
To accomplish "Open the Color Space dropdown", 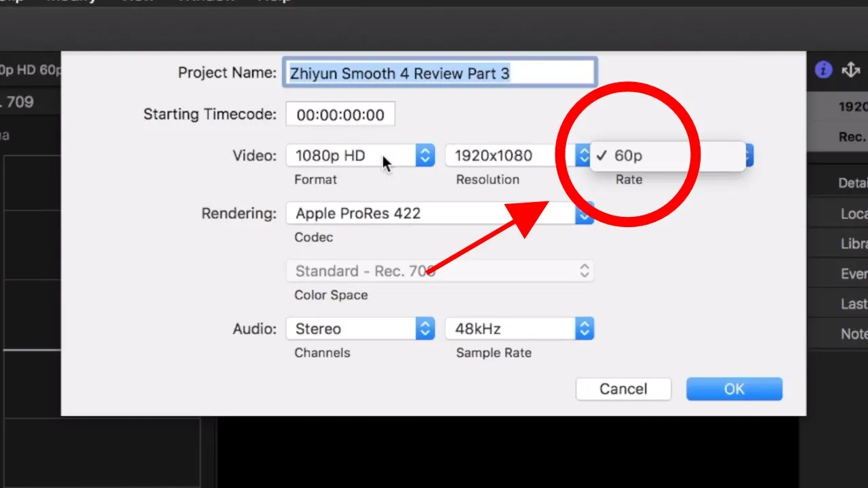I will 440,271.
